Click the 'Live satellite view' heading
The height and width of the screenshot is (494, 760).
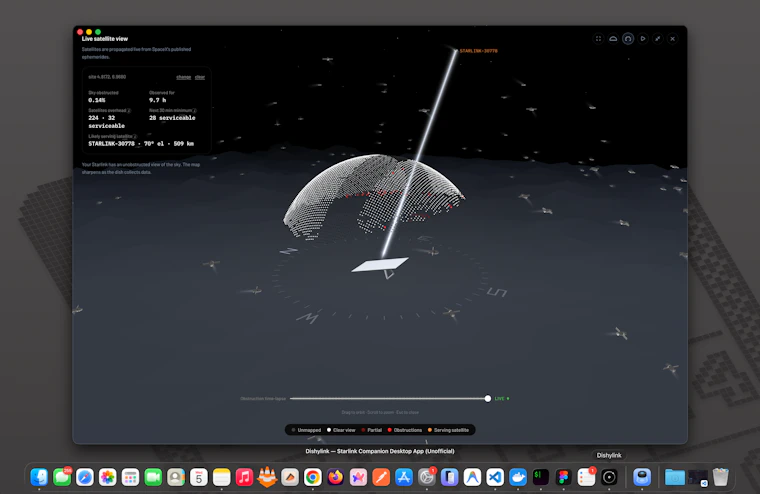coord(105,39)
